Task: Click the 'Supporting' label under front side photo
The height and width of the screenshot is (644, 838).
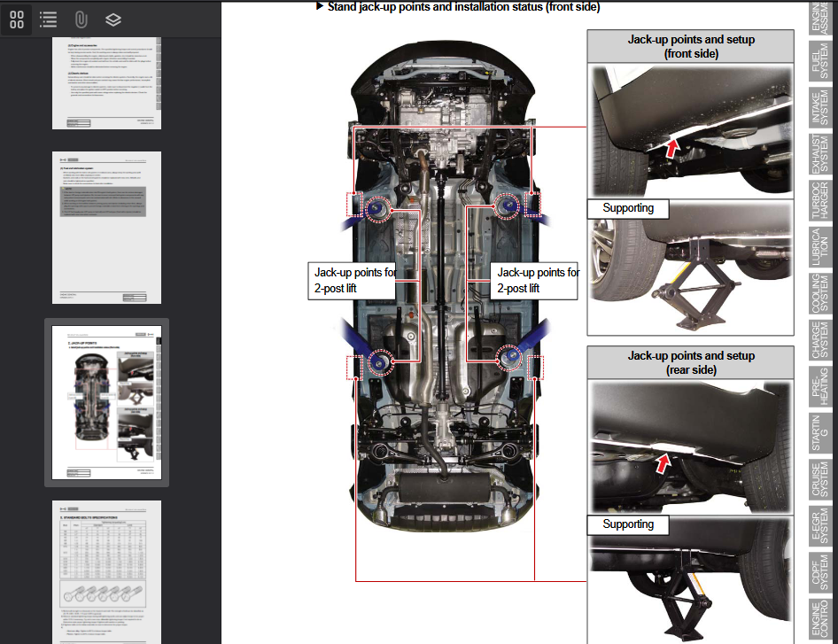Action: [x=628, y=208]
